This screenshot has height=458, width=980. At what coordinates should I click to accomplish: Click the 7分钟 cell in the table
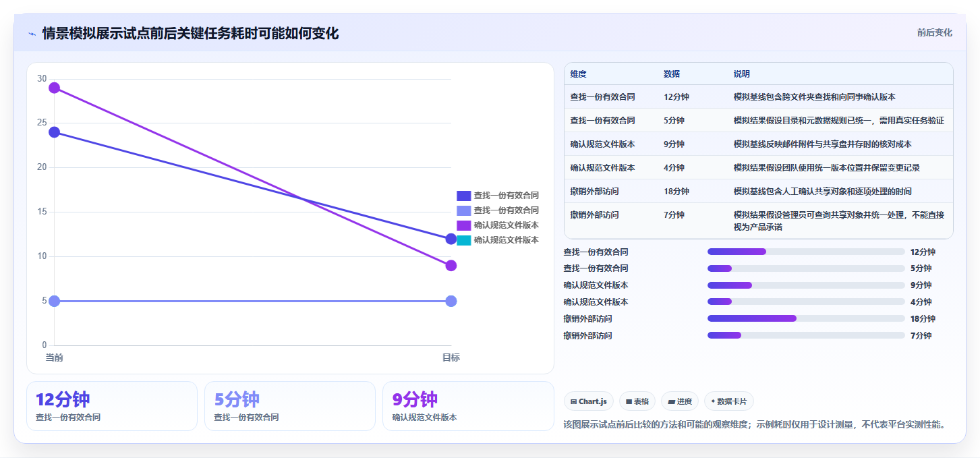click(674, 215)
